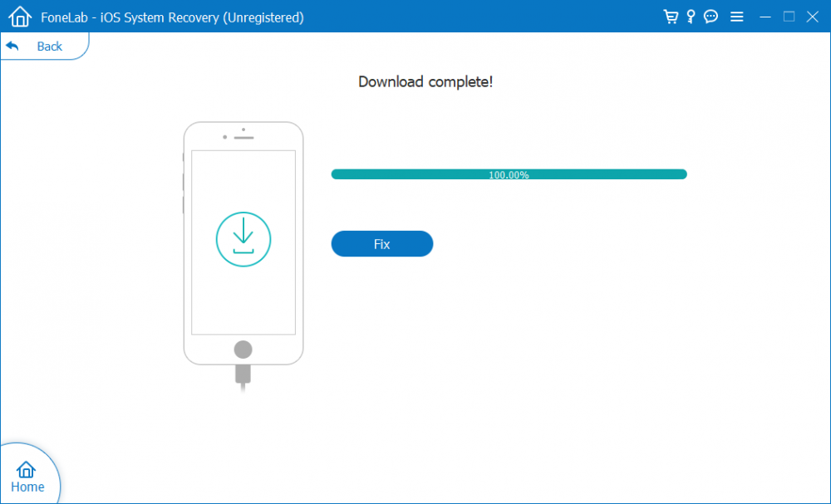
Task: Go back using the Back button
Action: coord(45,46)
